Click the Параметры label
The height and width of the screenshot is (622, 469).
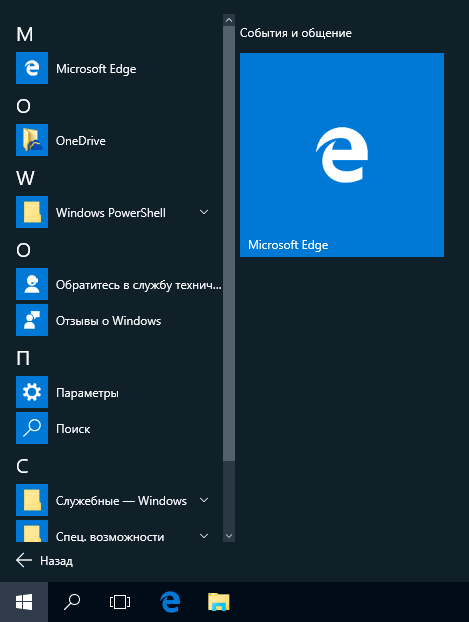[x=87, y=393]
